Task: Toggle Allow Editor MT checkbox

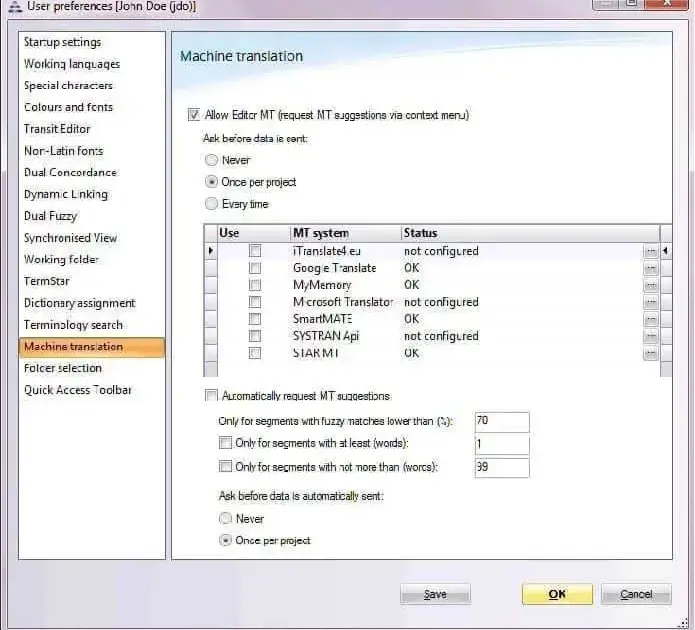Action: tap(194, 115)
